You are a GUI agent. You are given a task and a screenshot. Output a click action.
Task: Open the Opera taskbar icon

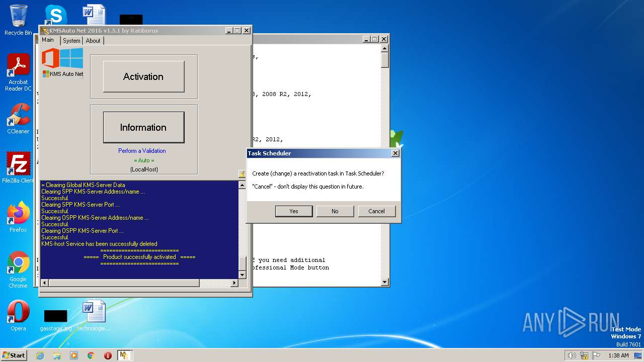(x=108, y=355)
